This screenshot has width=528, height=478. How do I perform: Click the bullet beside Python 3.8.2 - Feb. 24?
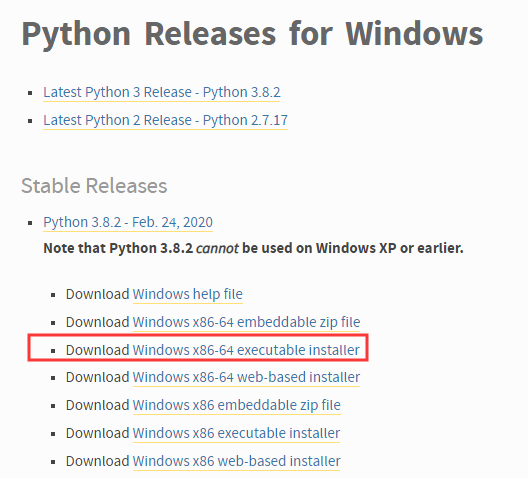[30, 223]
